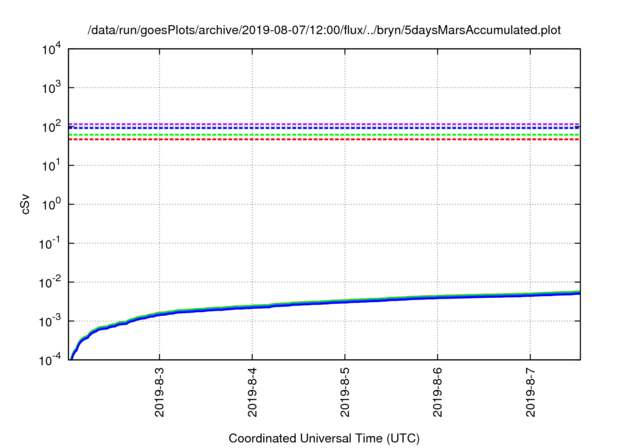Click the green dashed threshold line

point(324,135)
